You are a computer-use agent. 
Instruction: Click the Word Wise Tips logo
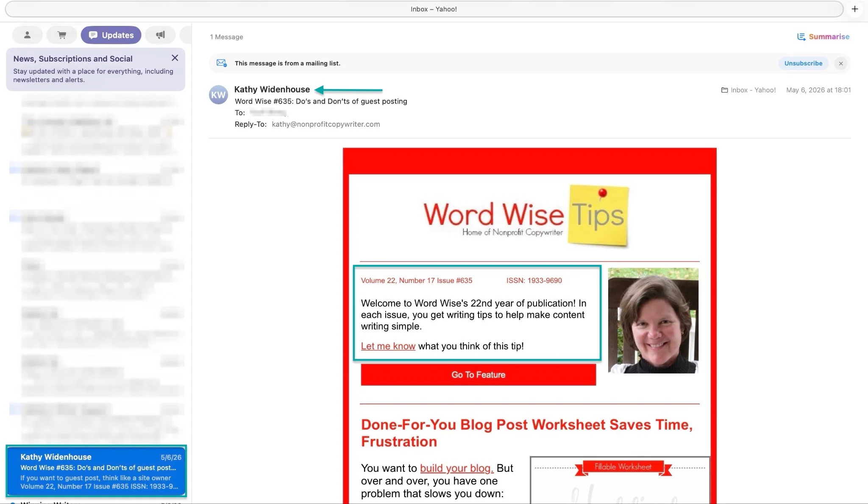(526, 216)
